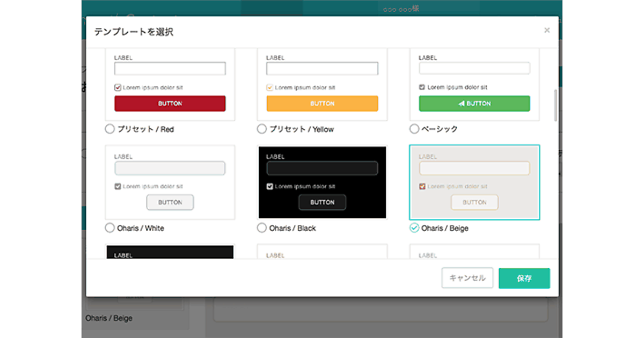Image resolution: width=644 pixels, height=338 pixels.
Task: Click the LABEL input in Yellow preset preview
Action: coord(322,69)
